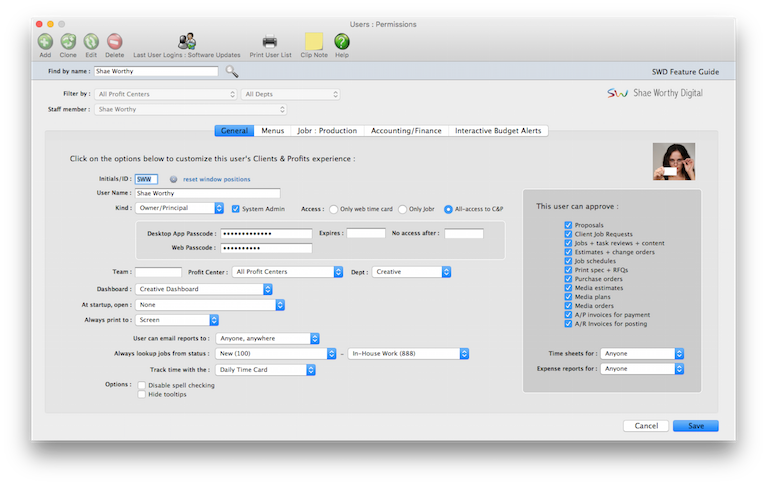Switch to the Menus tab
767x485 pixels.
click(272, 131)
